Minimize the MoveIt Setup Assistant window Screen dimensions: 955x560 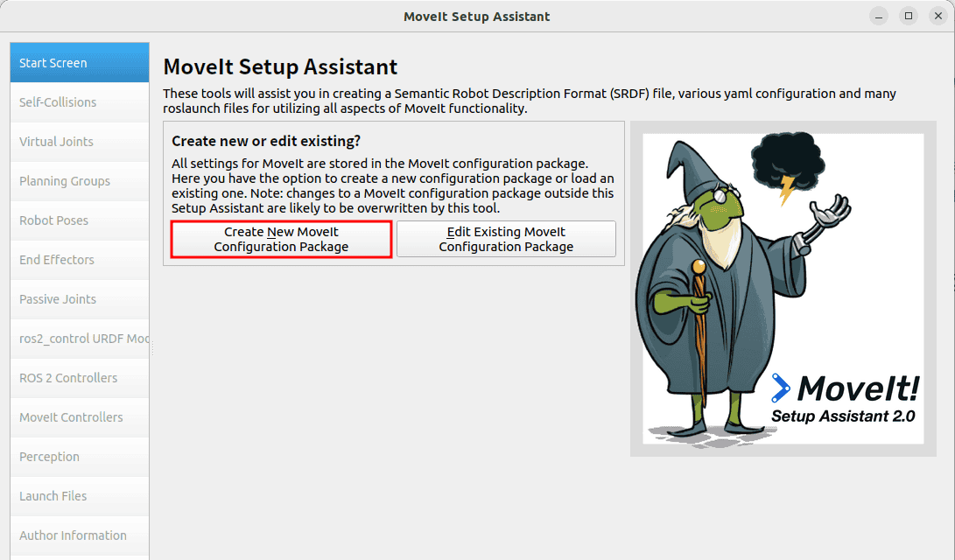[880, 16]
